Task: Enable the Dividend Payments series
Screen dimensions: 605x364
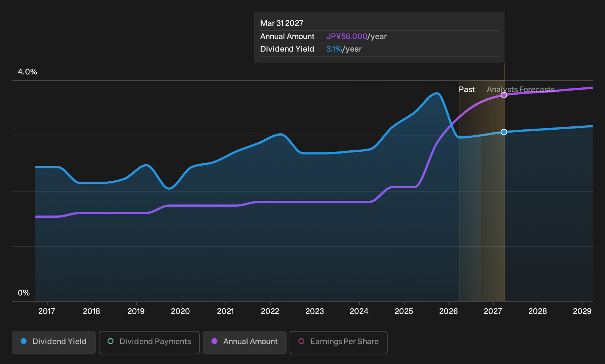Action: [149, 343]
